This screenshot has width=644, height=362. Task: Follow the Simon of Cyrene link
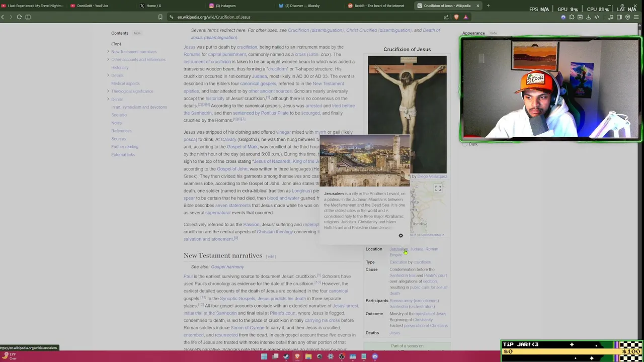pyautogui.click(x=247, y=328)
